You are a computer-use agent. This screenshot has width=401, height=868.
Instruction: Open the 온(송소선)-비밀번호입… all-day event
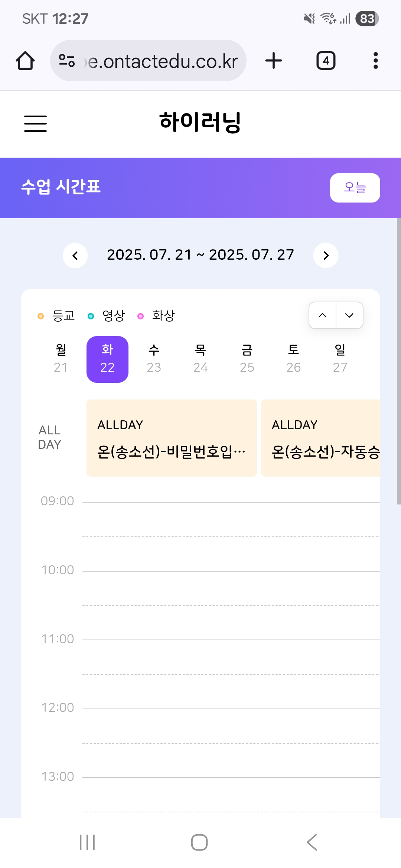point(172,438)
